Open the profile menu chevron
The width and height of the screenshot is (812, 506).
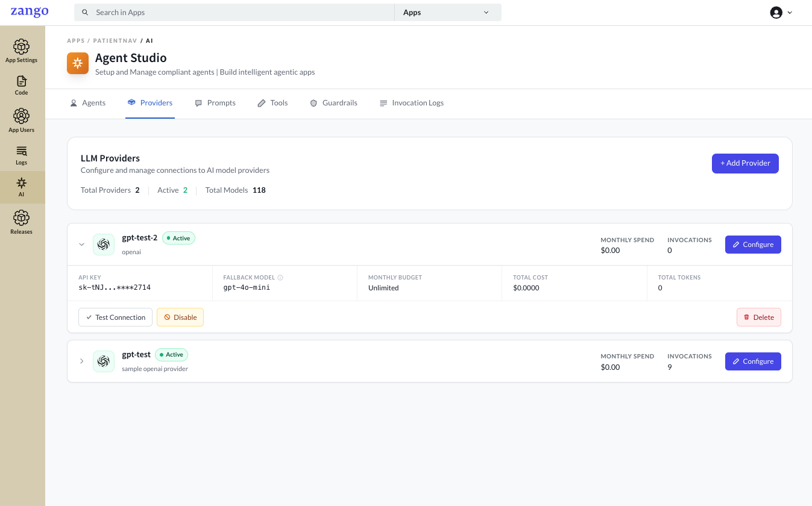pyautogui.click(x=790, y=13)
